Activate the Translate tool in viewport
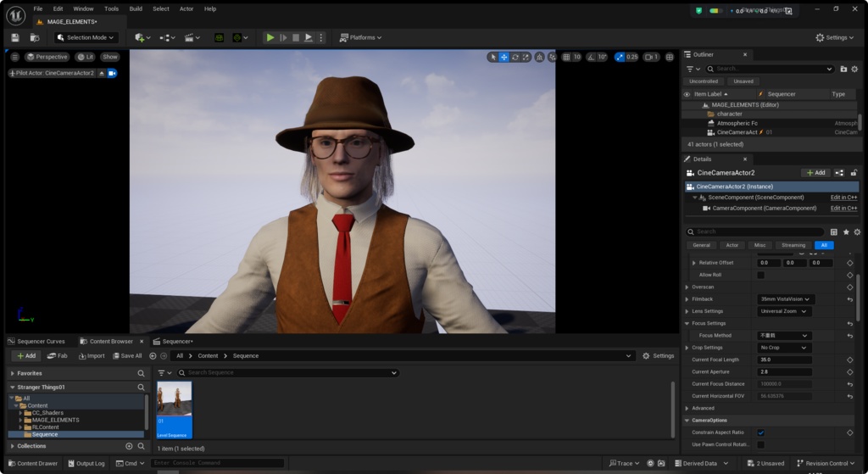This screenshot has width=868, height=474. tap(504, 57)
